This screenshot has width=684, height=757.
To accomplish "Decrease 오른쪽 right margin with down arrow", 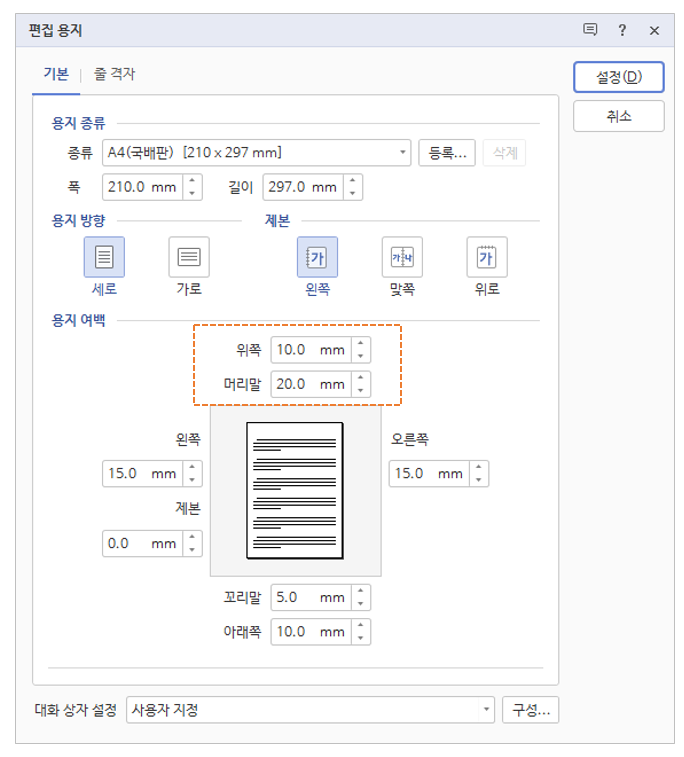I will 479,480.
